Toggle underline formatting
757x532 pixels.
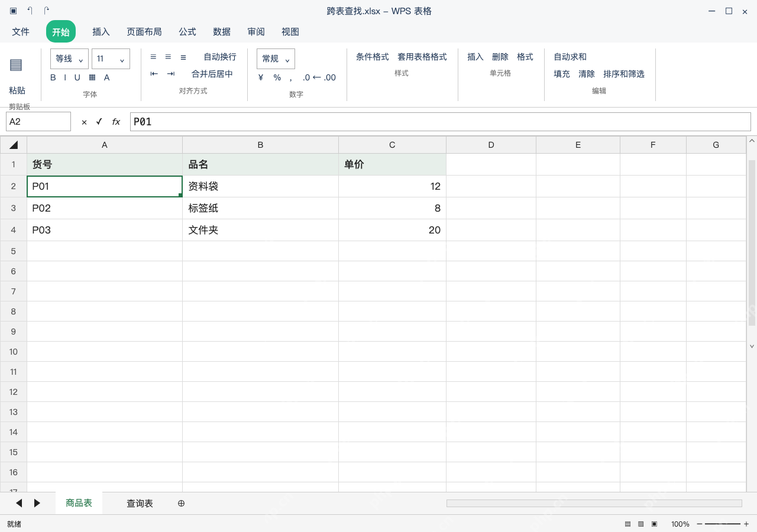point(77,77)
